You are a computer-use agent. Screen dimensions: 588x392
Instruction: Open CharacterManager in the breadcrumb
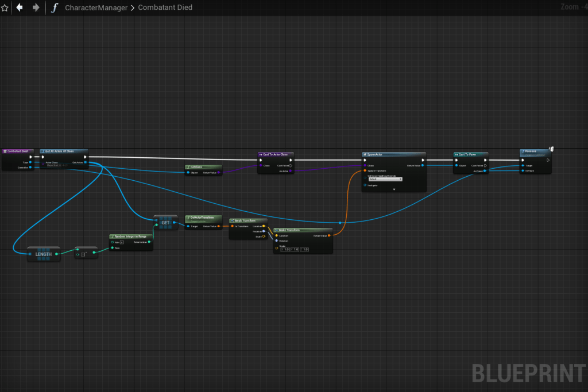click(96, 7)
